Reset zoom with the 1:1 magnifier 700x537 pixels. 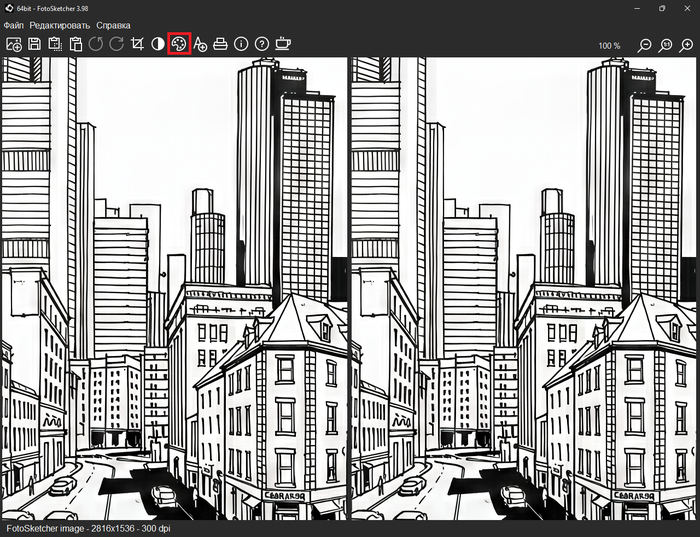pyautogui.click(x=666, y=46)
